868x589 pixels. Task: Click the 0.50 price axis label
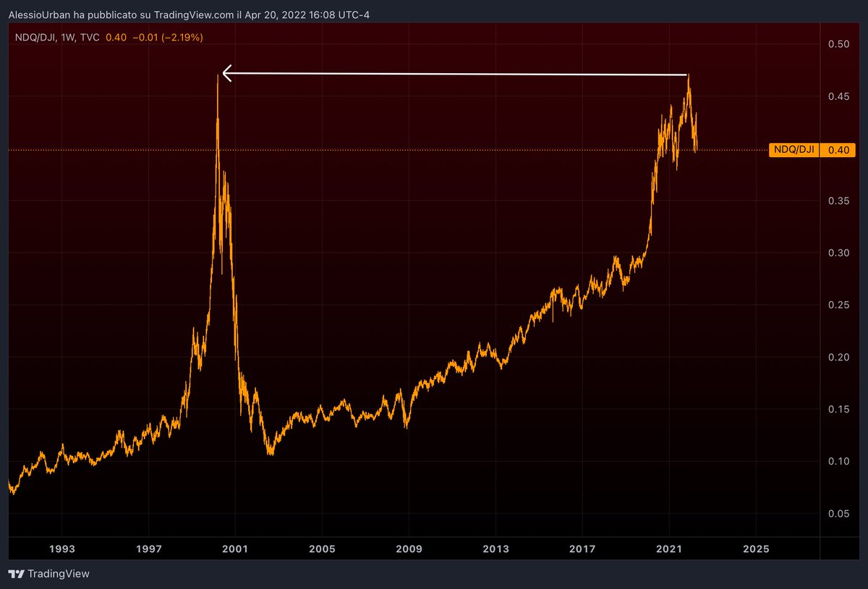click(x=838, y=44)
